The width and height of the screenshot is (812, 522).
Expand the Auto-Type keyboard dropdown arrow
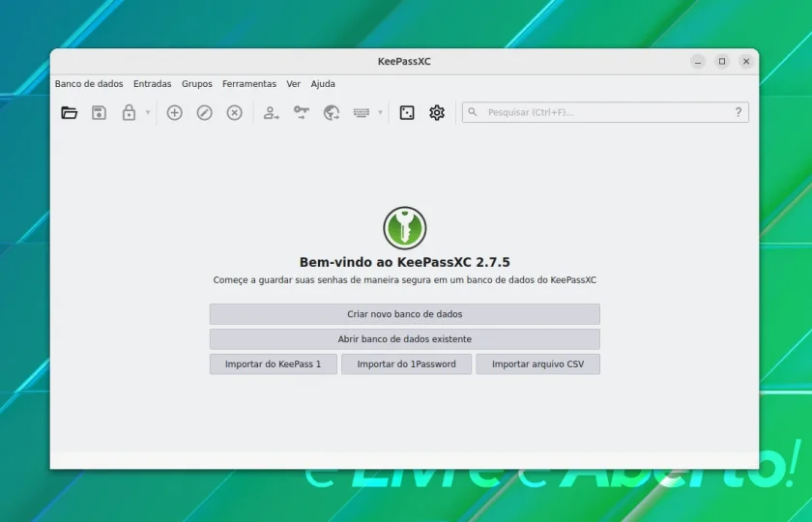coord(380,112)
